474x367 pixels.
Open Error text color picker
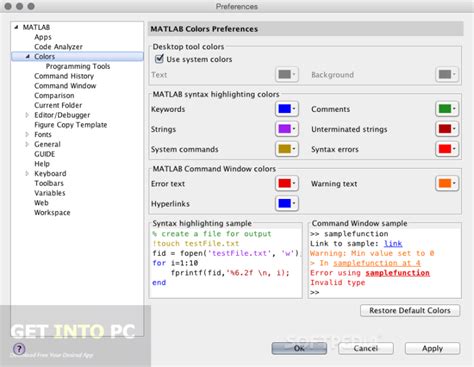point(287,183)
